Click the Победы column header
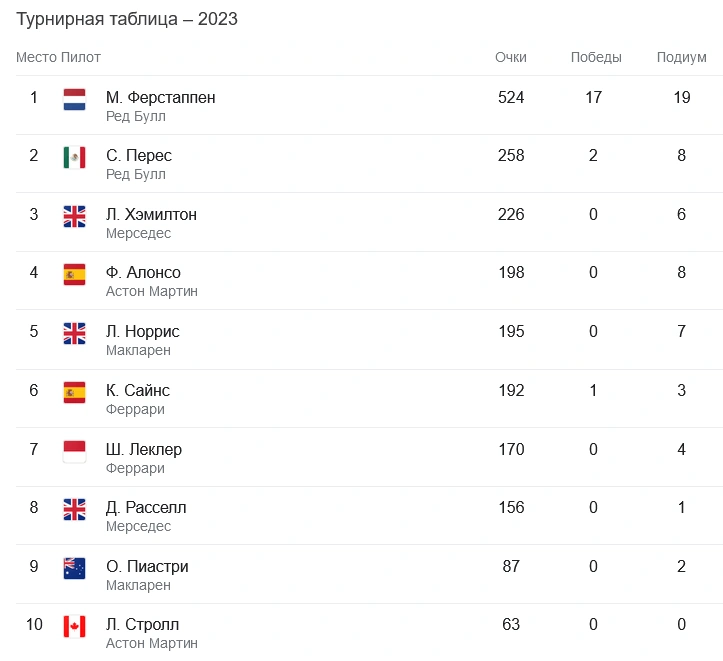 [x=595, y=58]
